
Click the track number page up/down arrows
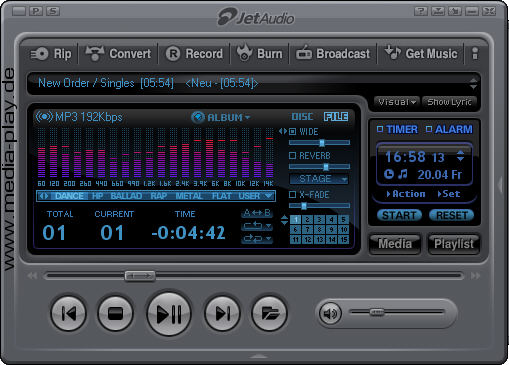[x=284, y=220]
